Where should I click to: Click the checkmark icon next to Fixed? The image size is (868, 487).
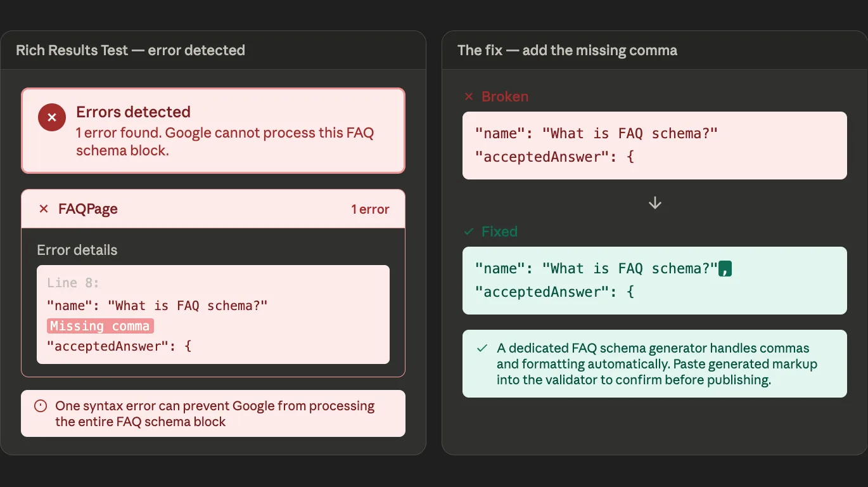tap(469, 231)
